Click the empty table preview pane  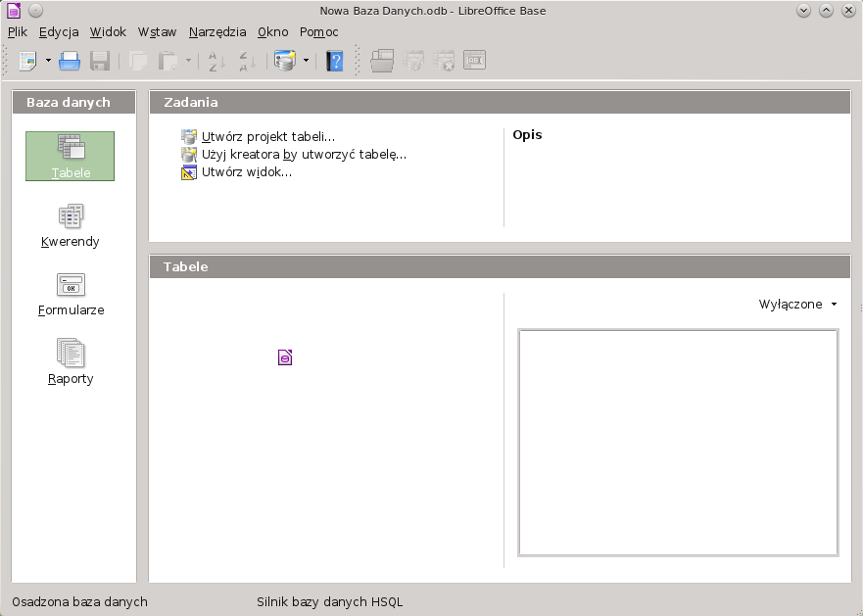point(678,443)
